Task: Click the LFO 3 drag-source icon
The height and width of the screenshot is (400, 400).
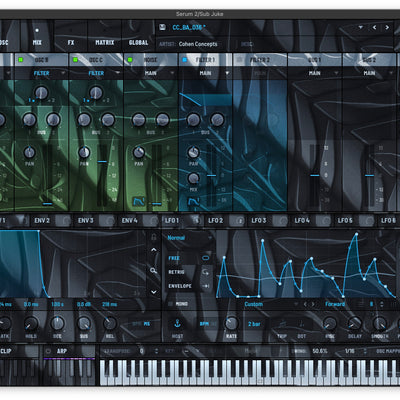Action: pos(283,221)
